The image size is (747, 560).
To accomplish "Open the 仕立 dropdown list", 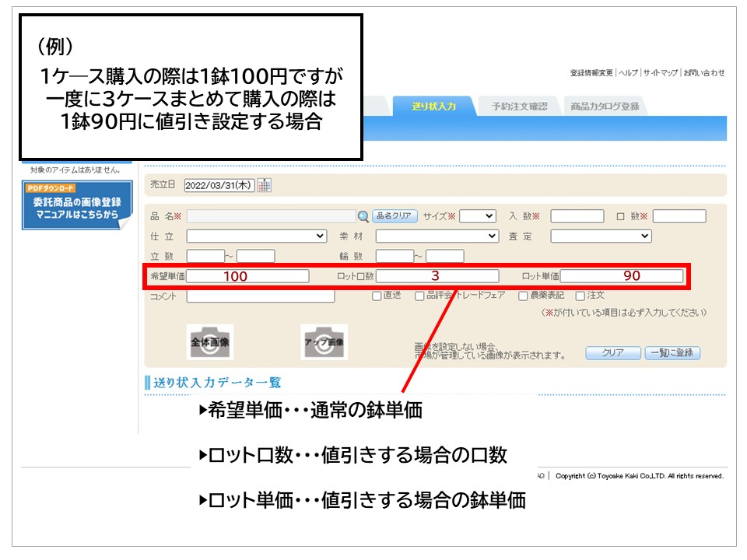I will coord(257,236).
